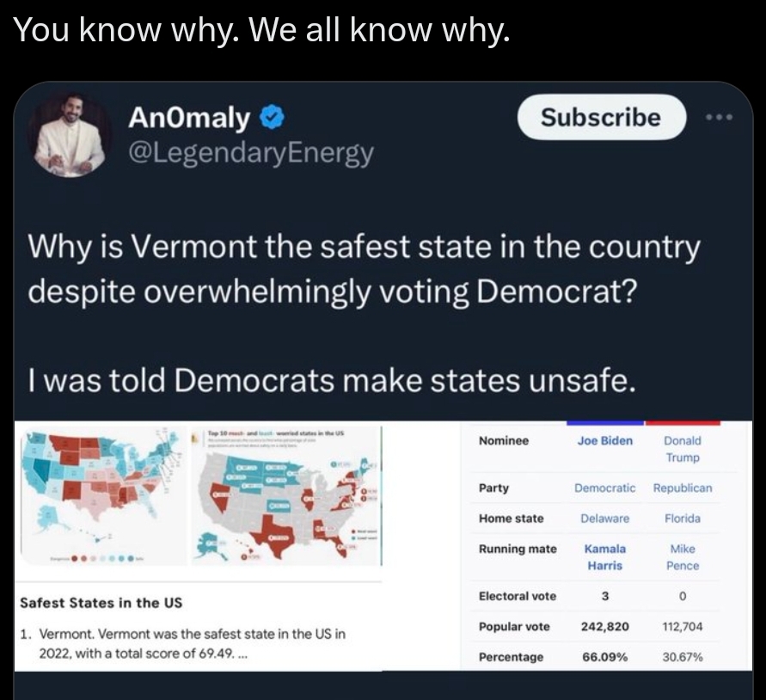The width and height of the screenshot is (766, 700).
Task: Click the map legend color dots
Action: pyautogui.click(x=103, y=558)
